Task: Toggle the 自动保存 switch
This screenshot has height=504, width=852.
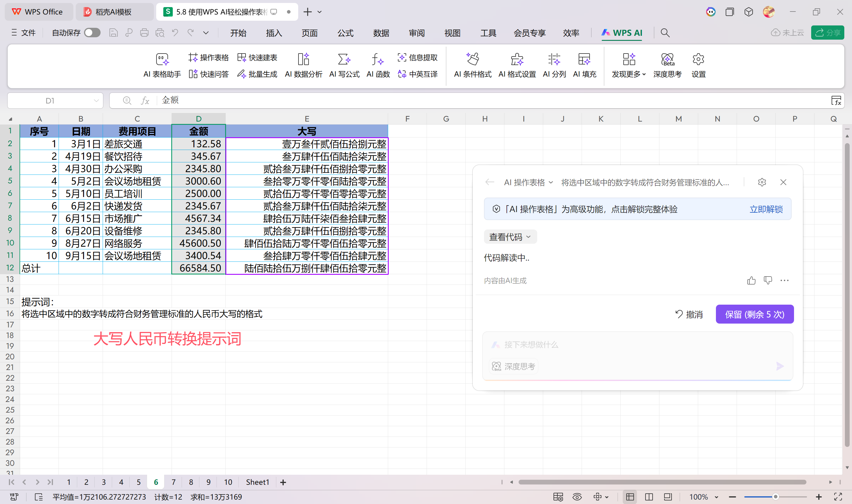Action: 92,33
